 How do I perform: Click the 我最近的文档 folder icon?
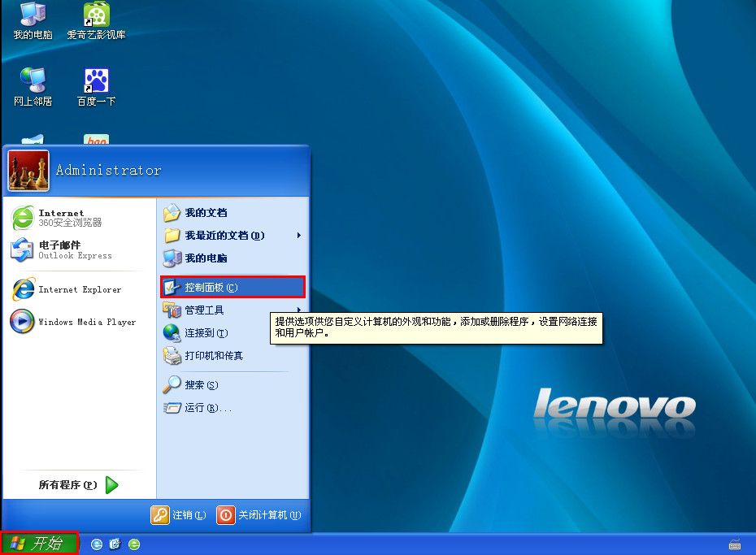[x=172, y=235]
